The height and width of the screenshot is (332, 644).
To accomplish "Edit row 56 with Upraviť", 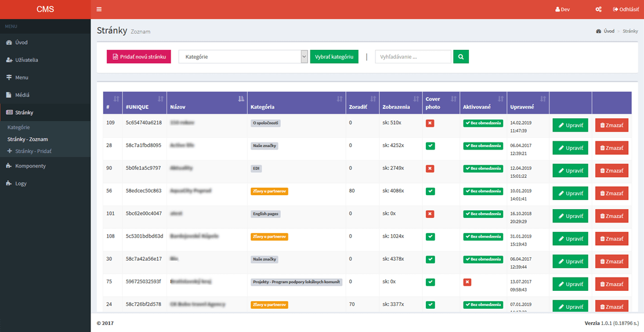I will point(570,194).
